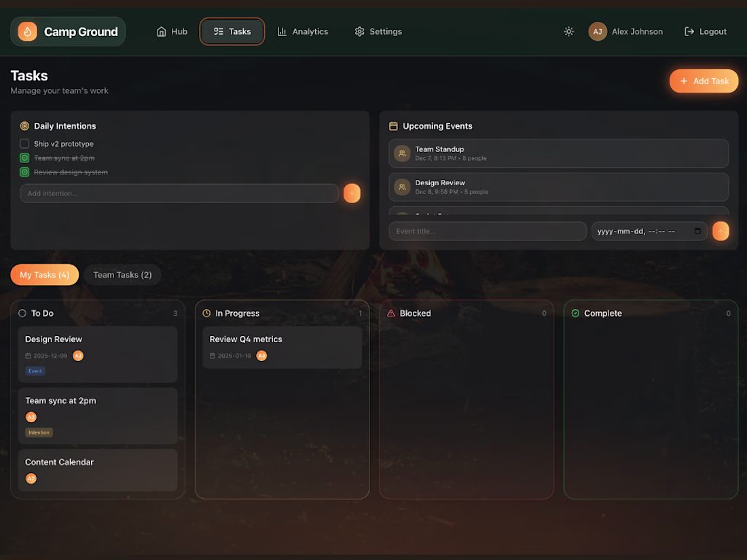Click the Blocked column heading
This screenshot has height=560, width=747.
coord(415,314)
